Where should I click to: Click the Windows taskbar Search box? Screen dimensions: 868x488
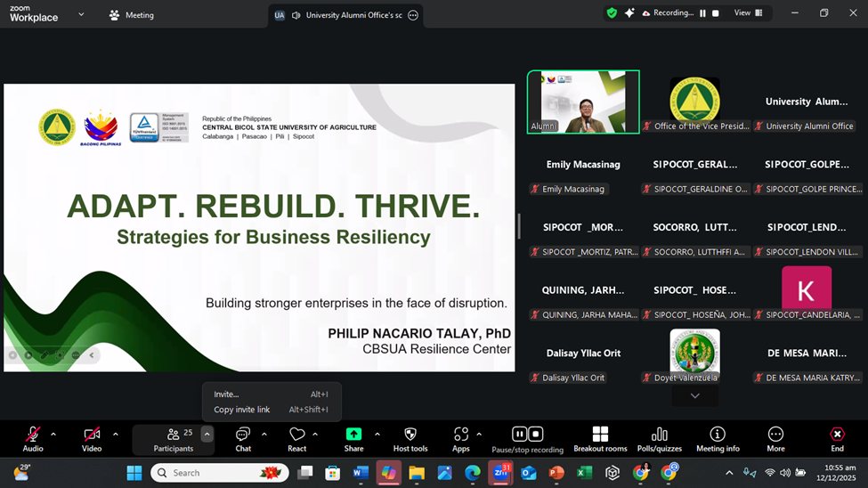tap(214, 473)
